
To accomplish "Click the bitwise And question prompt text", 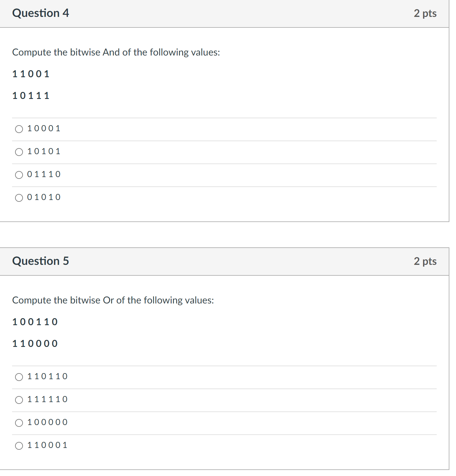I will (x=116, y=52).
